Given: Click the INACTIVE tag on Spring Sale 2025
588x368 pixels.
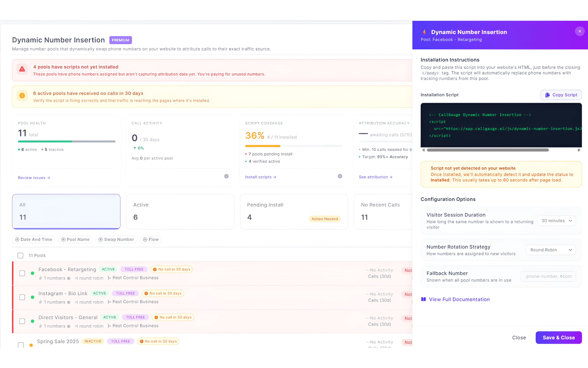Looking at the screenshot, I should pos(93,341).
